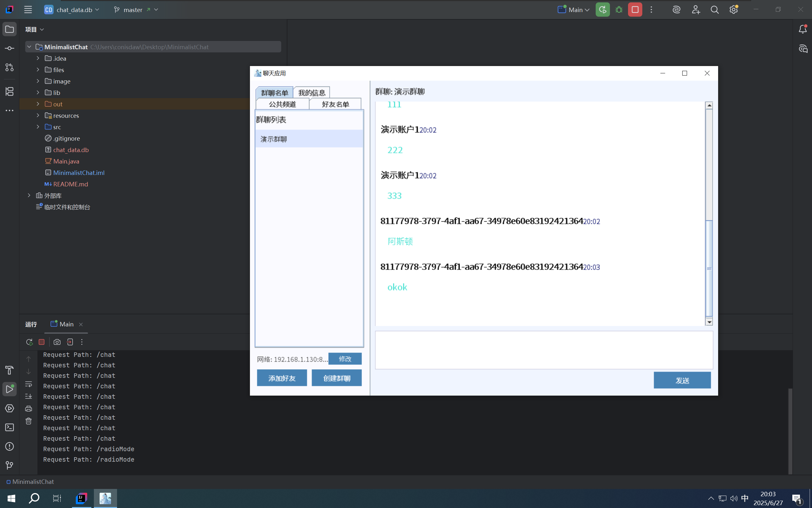Image resolution: width=812 pixels, height=508 pixels.
Task: Open the Problems tool window icon
Action: [10, 446]
